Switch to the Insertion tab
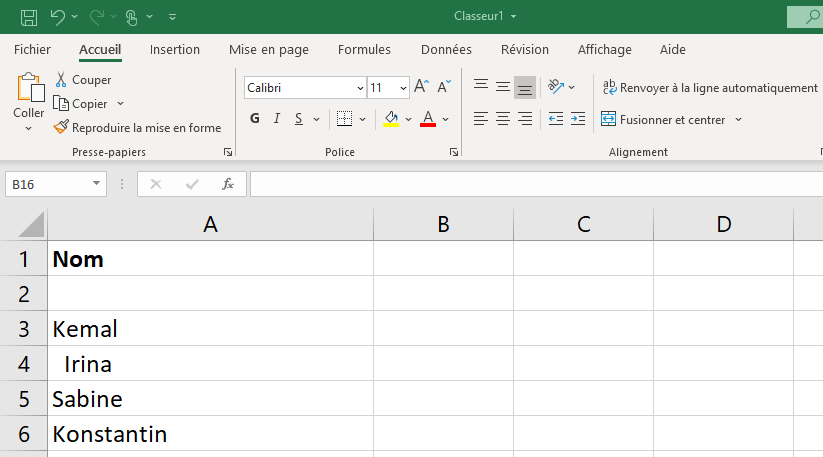This screenshot has height=457, width=823. point(175,50)
